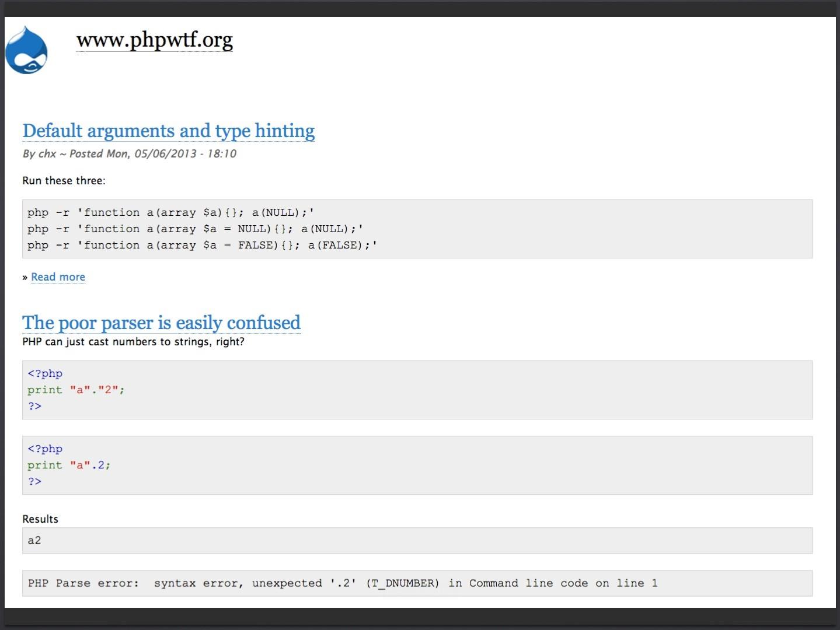The height and width of the screenshot is (630, 840).
Task: Click the Drupal drop logo
Action: [27, 50]
